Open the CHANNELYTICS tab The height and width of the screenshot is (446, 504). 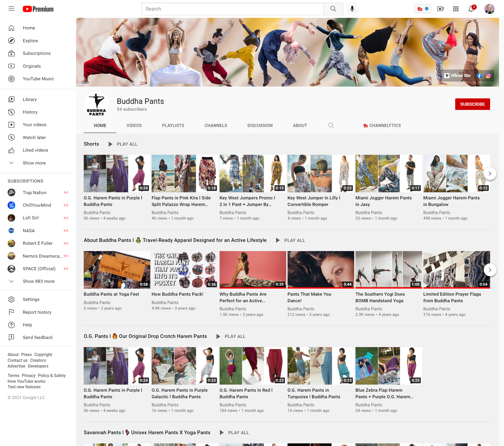point(382,126)
